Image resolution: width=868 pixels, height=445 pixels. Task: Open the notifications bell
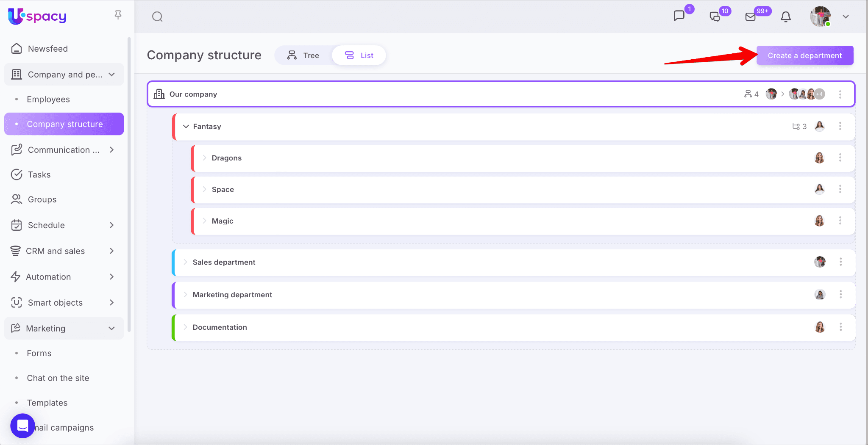(x=786, y=17)
